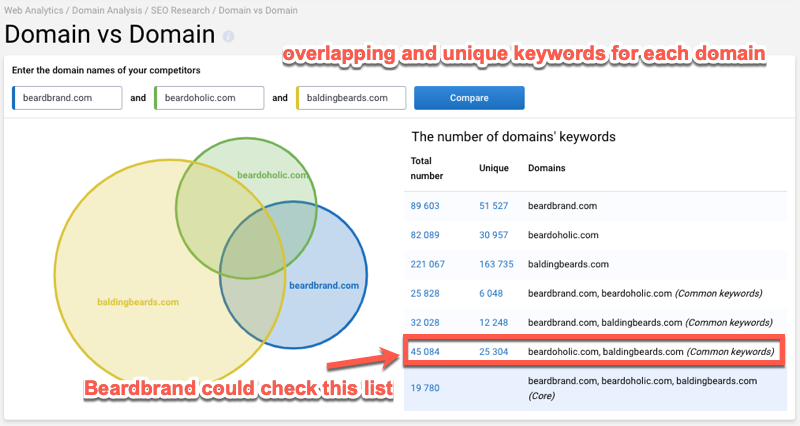This screenshot has width=800, height=426.
Task: Click the beardoholic.com domain input field
Action: [209, 98]
